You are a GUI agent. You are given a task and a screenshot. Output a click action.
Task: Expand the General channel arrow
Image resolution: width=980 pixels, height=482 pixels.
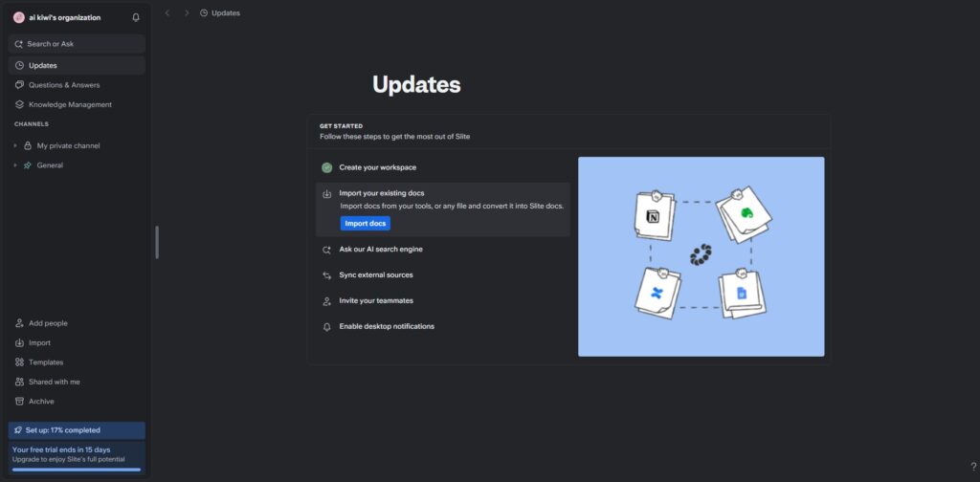(x=15, y=165)
